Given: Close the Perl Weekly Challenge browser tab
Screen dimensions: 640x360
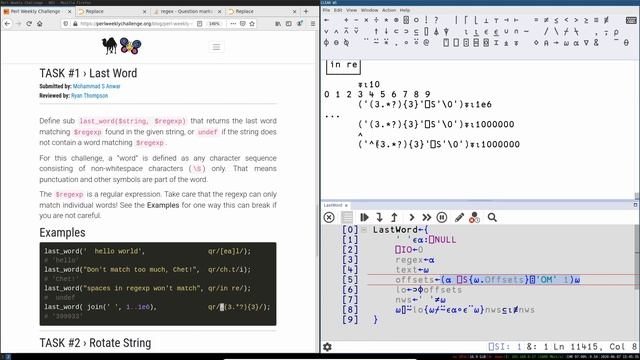Looking at the screenshot, I should pyautogui.click(x=69, y=11).
